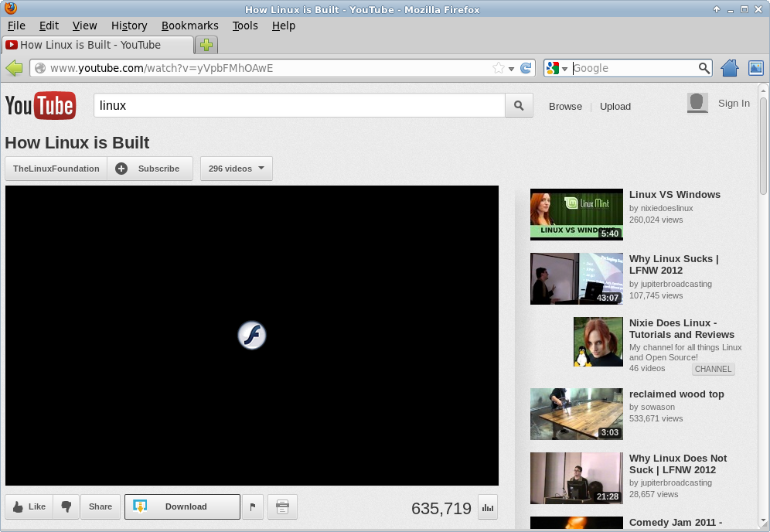Open the 296 videos dropdown

click(x=237, y=169)
